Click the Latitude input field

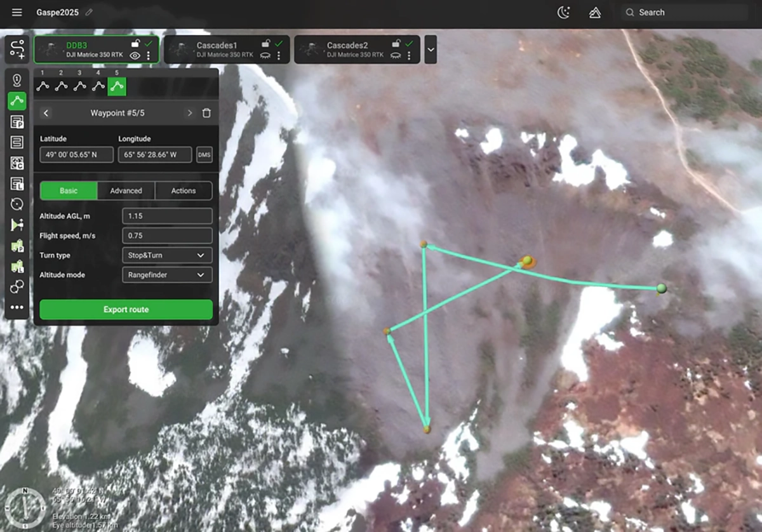[x=76, y=154]
